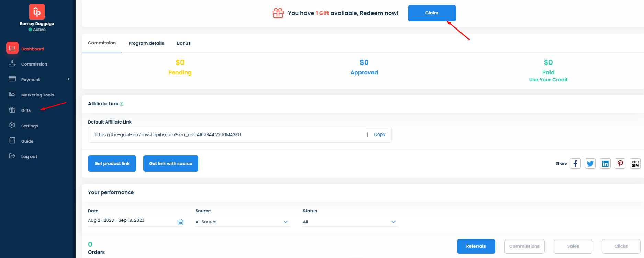Share affiliate link on Facebook
This screenshot has width=644, height=258.
[x=575, y=164]
